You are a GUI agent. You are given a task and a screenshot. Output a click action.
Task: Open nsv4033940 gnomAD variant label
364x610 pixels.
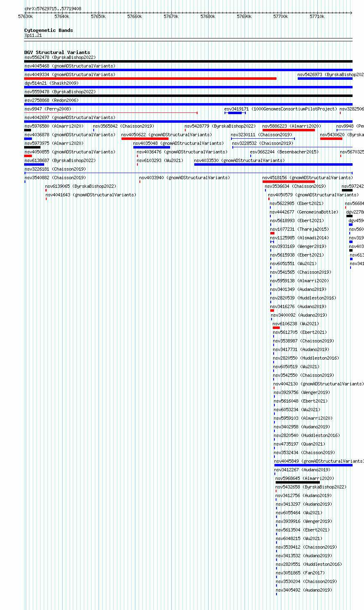(x=184, y=178)
